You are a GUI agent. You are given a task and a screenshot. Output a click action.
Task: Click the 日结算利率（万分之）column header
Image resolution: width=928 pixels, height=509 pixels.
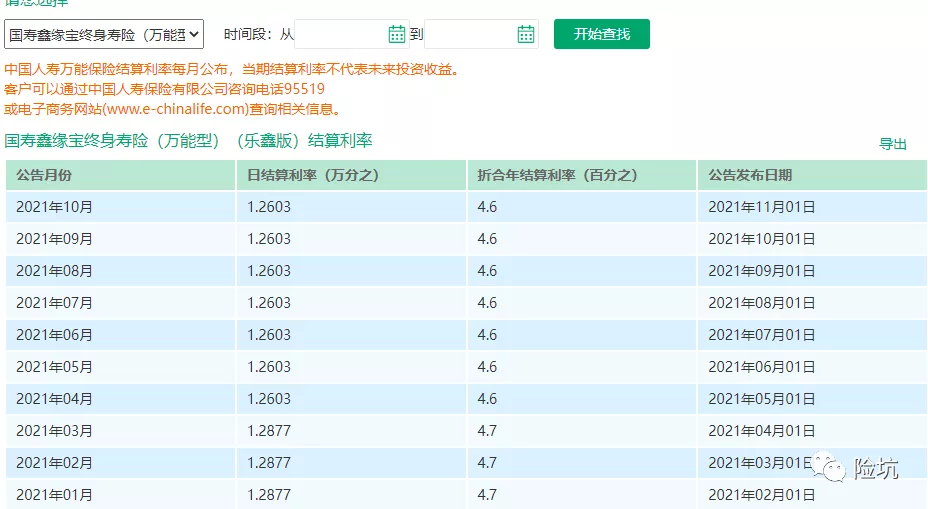(351, 175)
